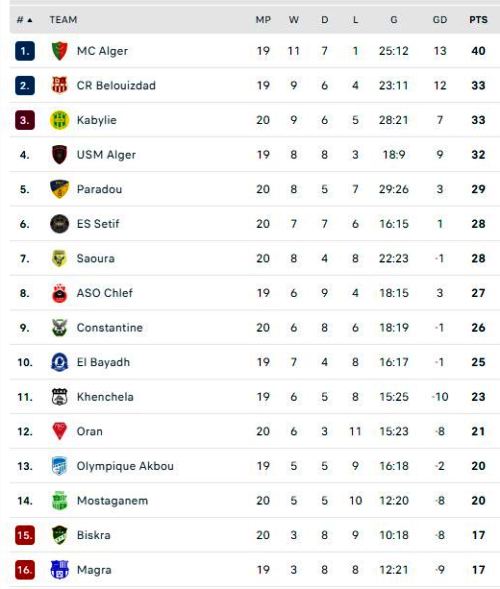Click the MP column header

tap(263, 20)
